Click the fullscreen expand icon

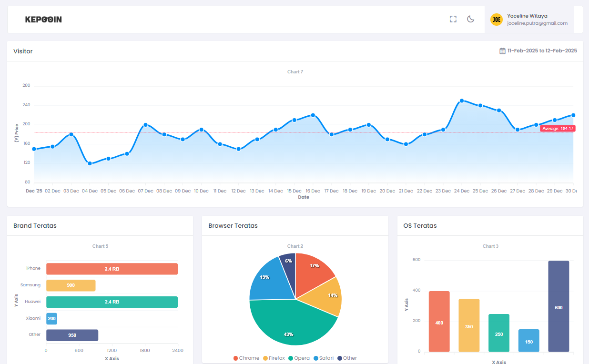click(x=453, y=19)
